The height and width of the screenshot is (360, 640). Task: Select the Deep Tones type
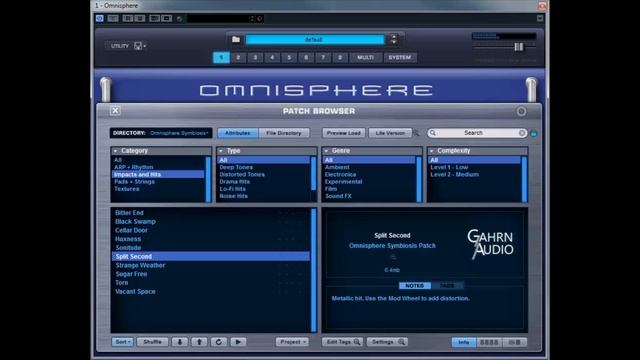(236, 167)
